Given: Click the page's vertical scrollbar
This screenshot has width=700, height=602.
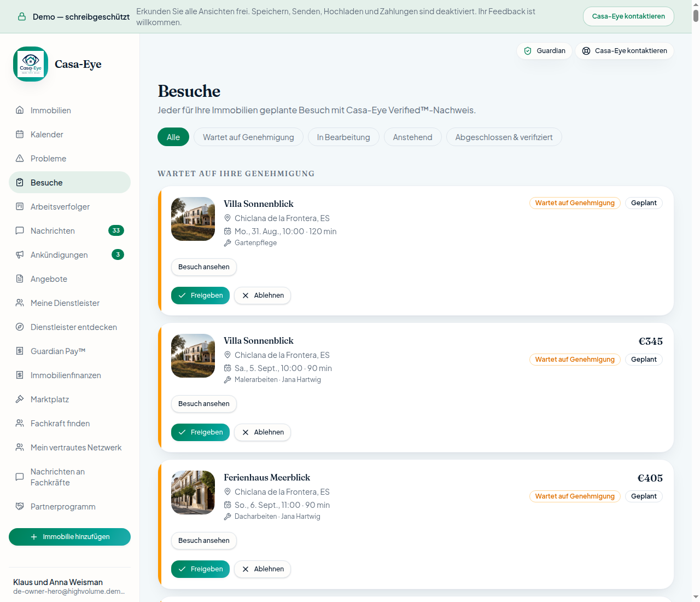Looking at the screenshot, I should (x=696, y=301).
